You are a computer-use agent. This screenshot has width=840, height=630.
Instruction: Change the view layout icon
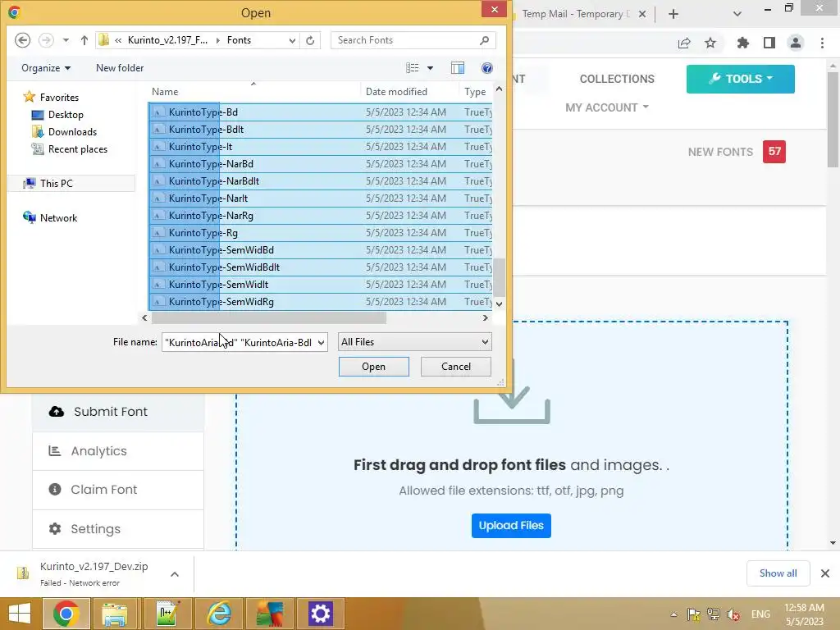(412, 68)
